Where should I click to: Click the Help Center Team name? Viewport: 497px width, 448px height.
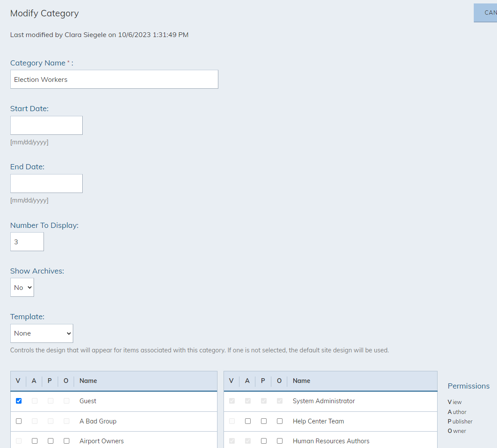click(318, 421)
